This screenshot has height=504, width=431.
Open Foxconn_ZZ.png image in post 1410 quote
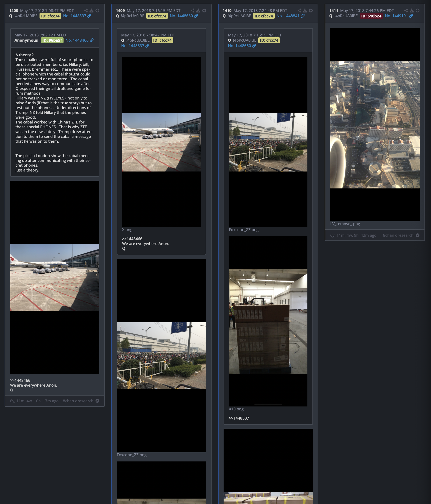click(x=268, y=142)
